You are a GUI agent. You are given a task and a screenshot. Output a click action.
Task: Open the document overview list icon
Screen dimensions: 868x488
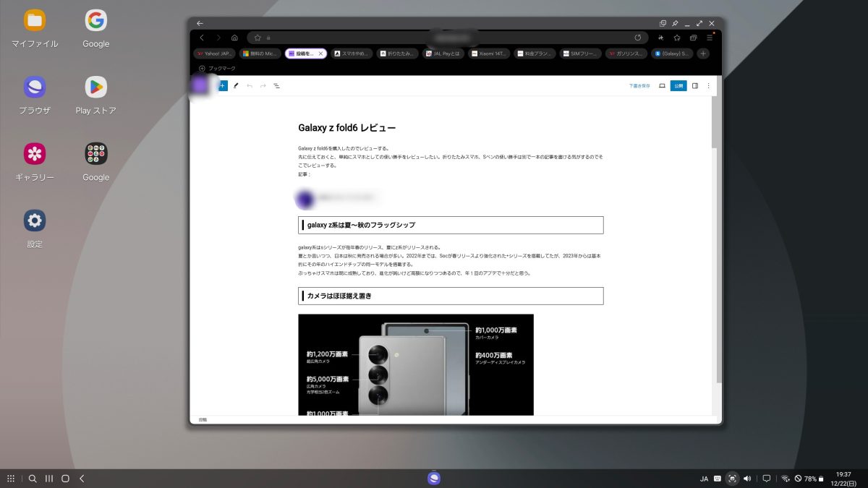[276, 85]
